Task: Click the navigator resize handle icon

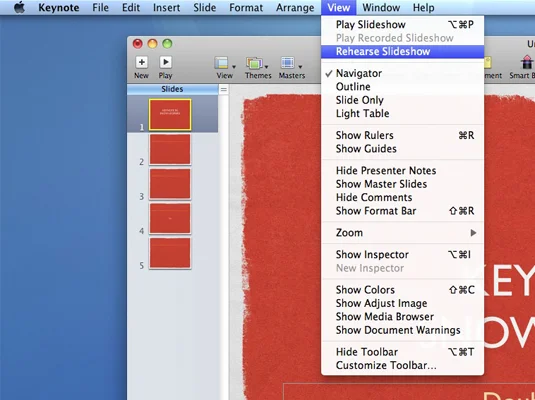Action: [223, 89]
